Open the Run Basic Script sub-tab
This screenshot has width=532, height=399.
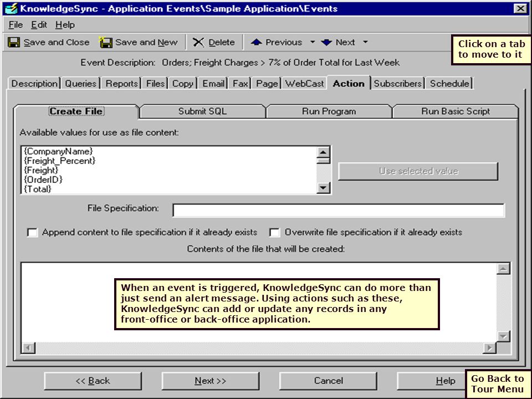(456, 111)
